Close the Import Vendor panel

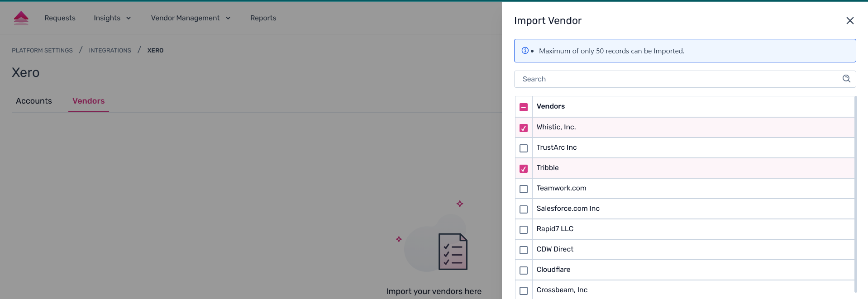click(x=850, y=21)
